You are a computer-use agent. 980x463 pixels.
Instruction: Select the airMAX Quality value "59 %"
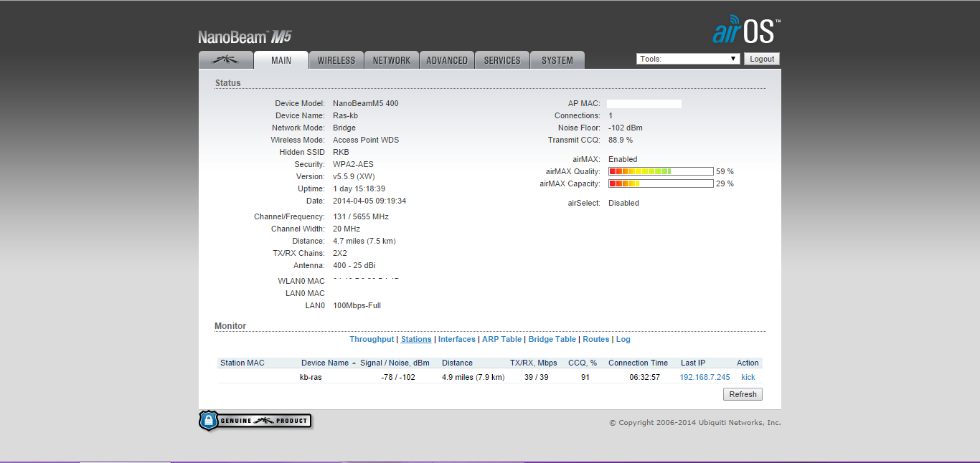(725, 171)
